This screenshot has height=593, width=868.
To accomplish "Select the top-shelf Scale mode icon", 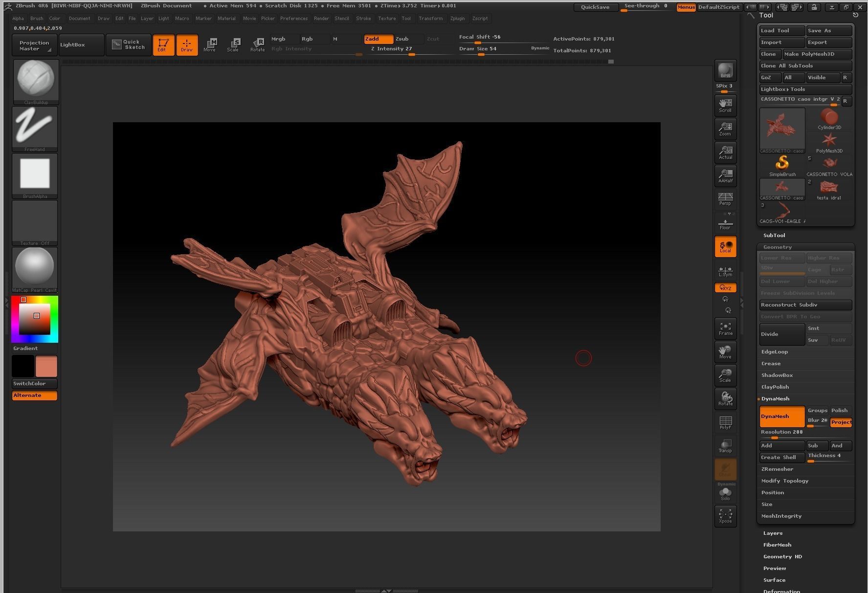I will pyautogui.click(x=233, y=44).
